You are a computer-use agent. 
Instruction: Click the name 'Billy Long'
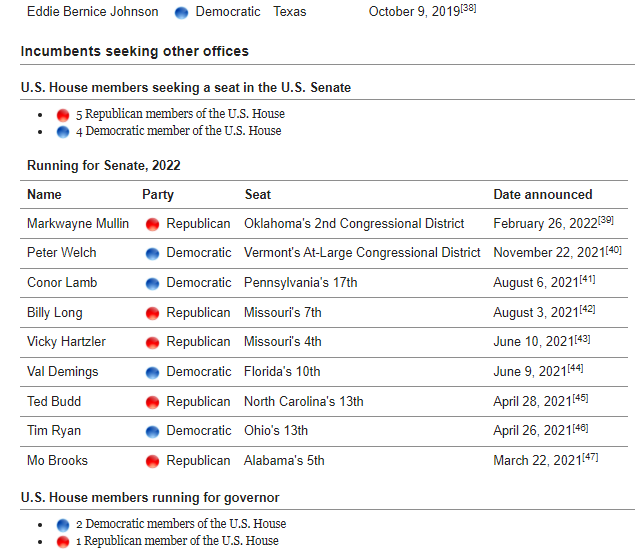point(55,313)
